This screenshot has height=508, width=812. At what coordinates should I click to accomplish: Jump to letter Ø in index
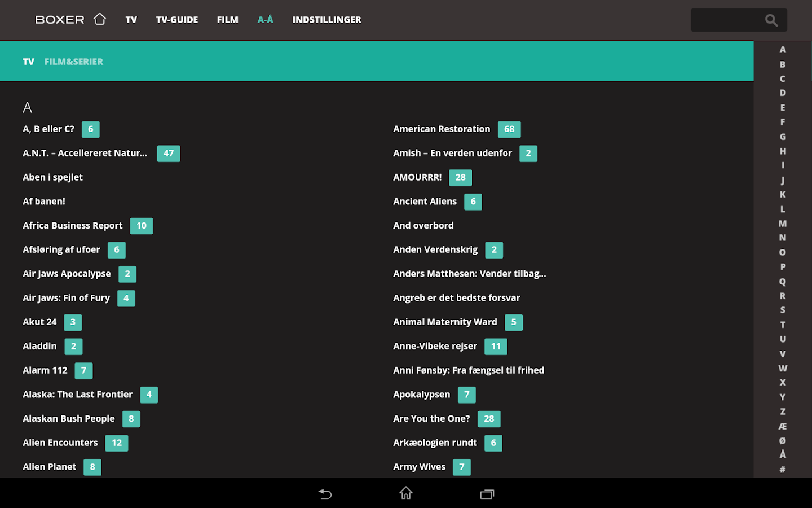(x=783, y=440)
